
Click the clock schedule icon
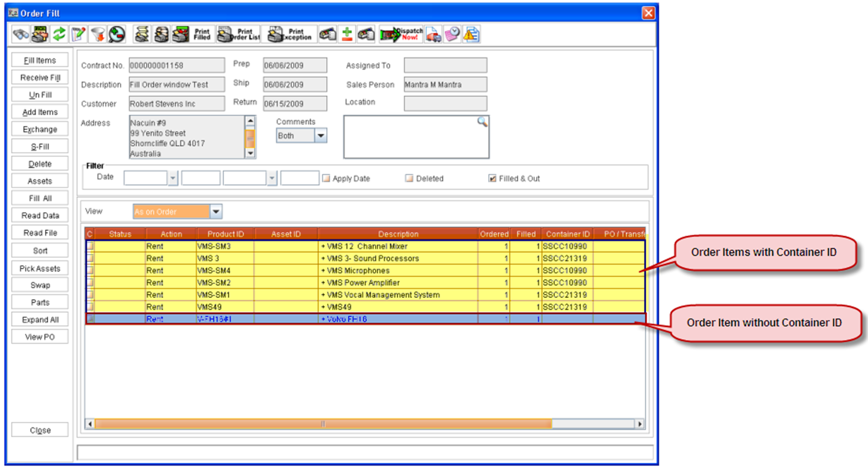coord(452,35)
